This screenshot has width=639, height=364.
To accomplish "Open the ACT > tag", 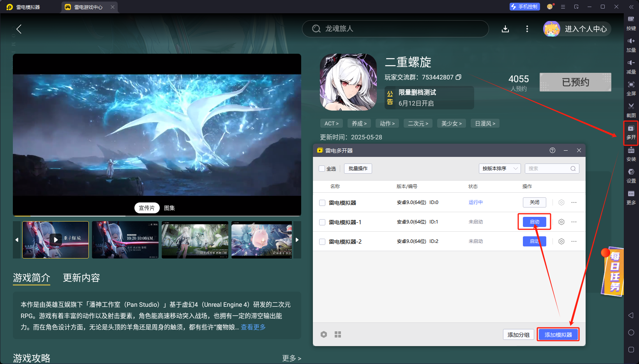I will coord(332,123).
